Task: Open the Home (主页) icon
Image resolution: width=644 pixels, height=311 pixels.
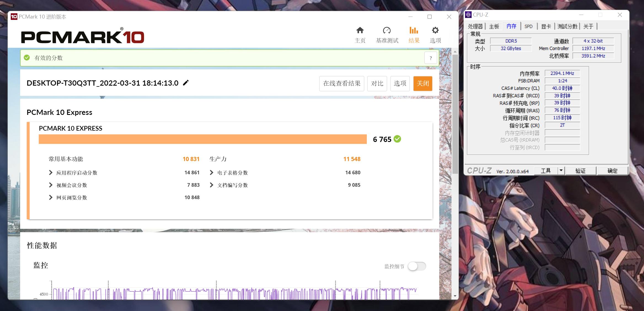Action: click(360, 30)
